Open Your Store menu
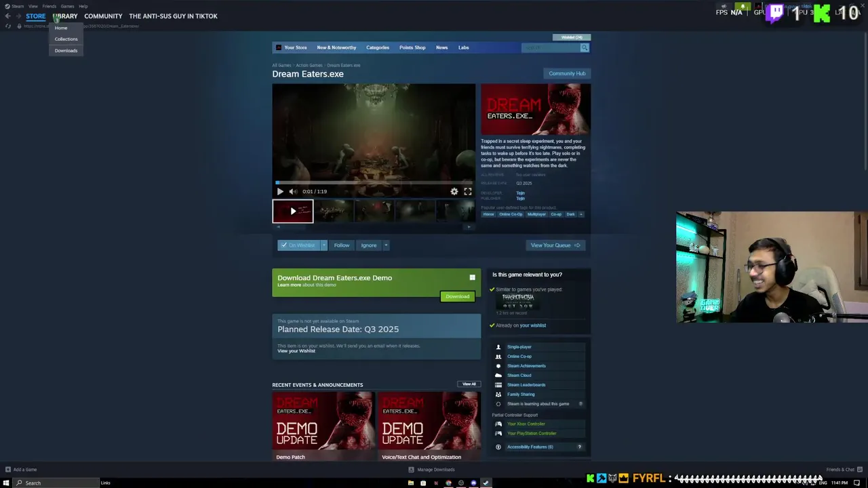 (x=296, y=47)
